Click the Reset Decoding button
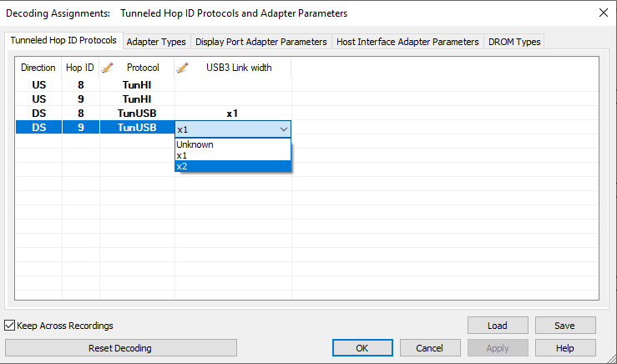This screenshot has width=617, height=364. click(121, 348)
